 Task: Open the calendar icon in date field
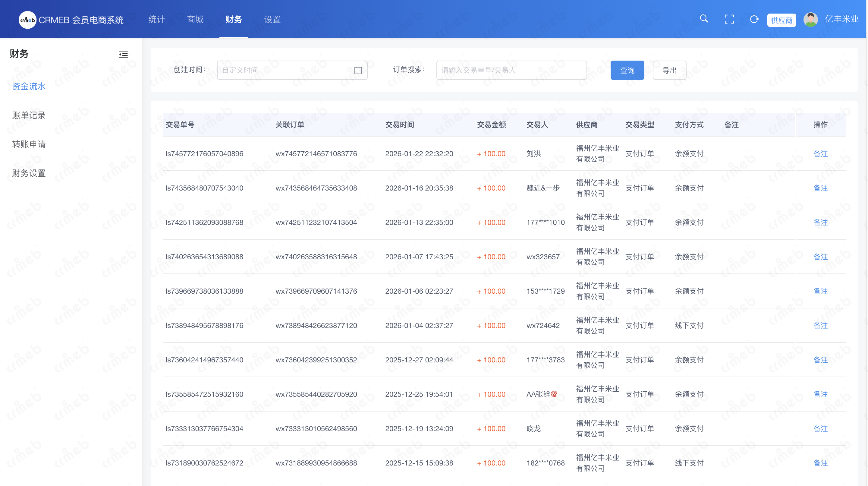pyautogui.click(x=358, y=70)
